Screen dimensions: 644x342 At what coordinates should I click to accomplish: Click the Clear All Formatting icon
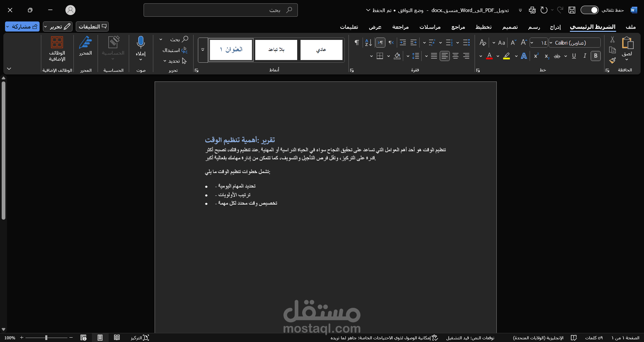pos(483,43)
